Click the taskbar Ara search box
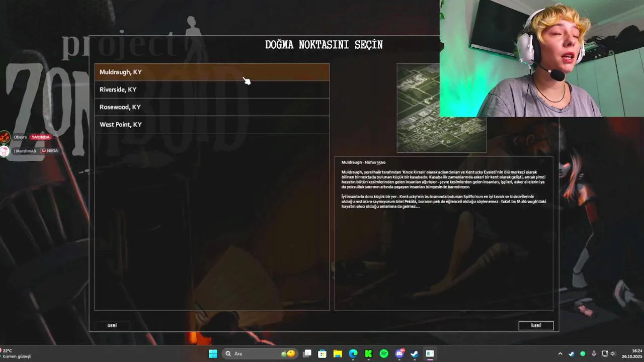Screen dimensions: 644x362 [260, 353]
